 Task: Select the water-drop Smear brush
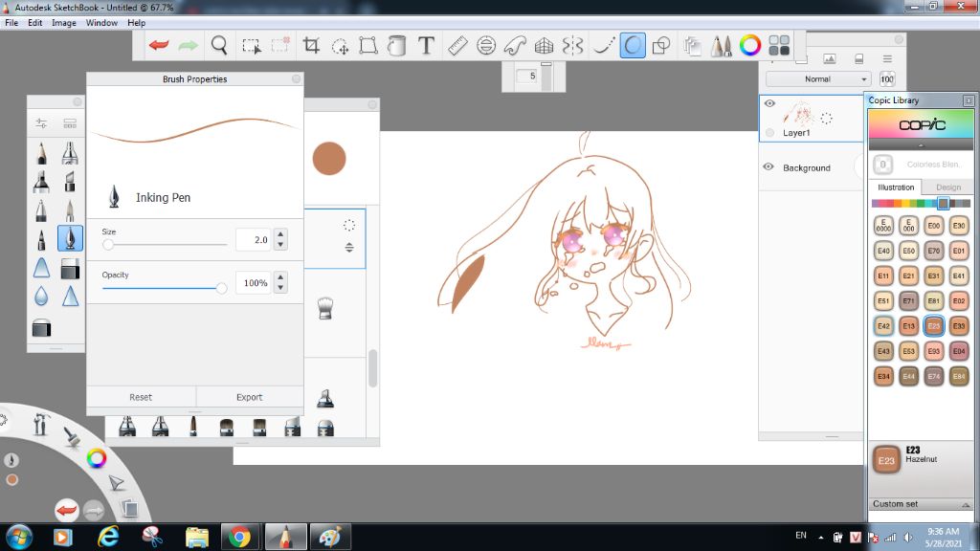point(41,296)
